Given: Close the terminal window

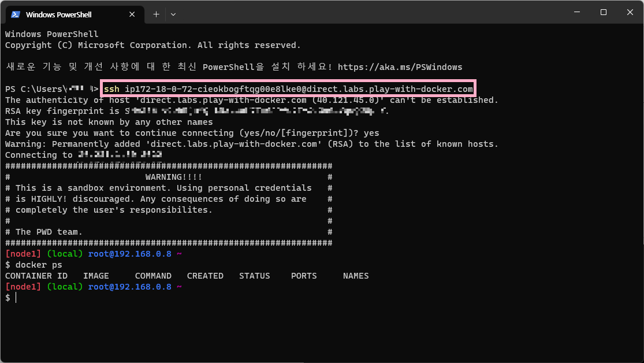Looking at the screenshot, I should 630,12.
